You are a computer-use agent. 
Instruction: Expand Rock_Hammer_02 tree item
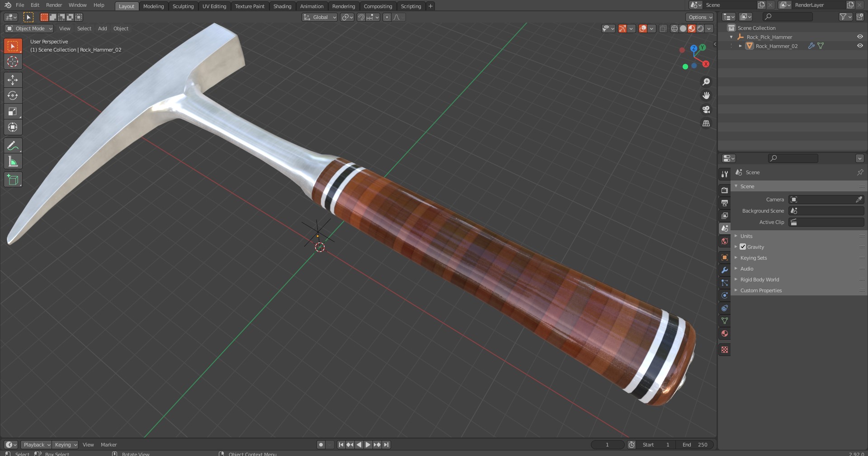(740, 46)
